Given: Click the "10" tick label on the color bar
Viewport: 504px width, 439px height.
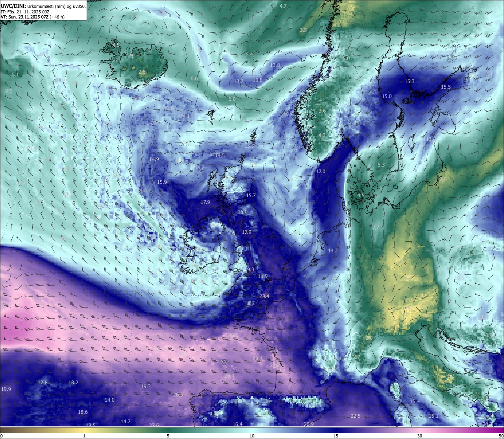Looking at the screenshot, I should pyautogui.click(x=252, y=435).
